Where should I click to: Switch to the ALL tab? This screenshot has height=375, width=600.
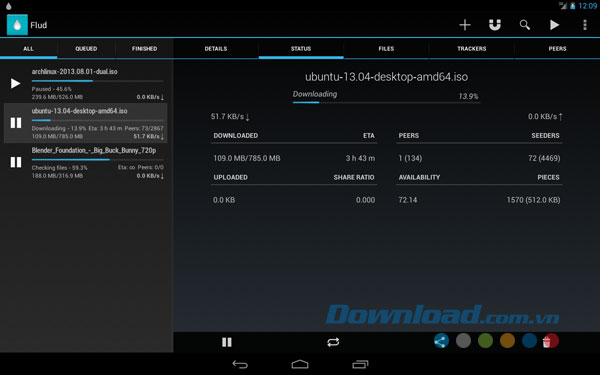tap(28, 49)
